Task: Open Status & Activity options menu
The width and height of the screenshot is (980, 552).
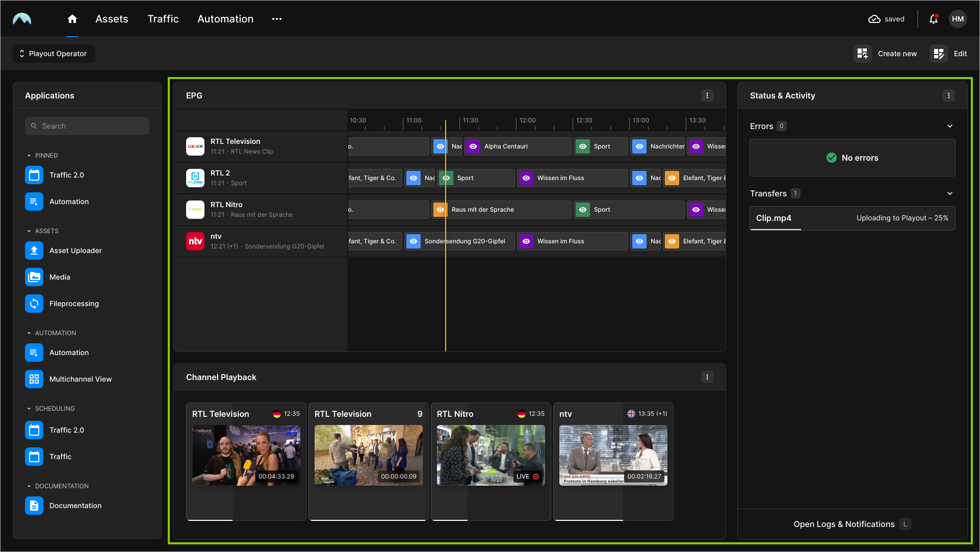Action: 948,95
